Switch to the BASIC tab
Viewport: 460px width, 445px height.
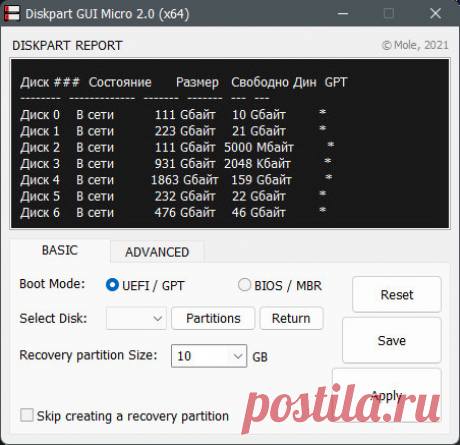coord(60,250)
